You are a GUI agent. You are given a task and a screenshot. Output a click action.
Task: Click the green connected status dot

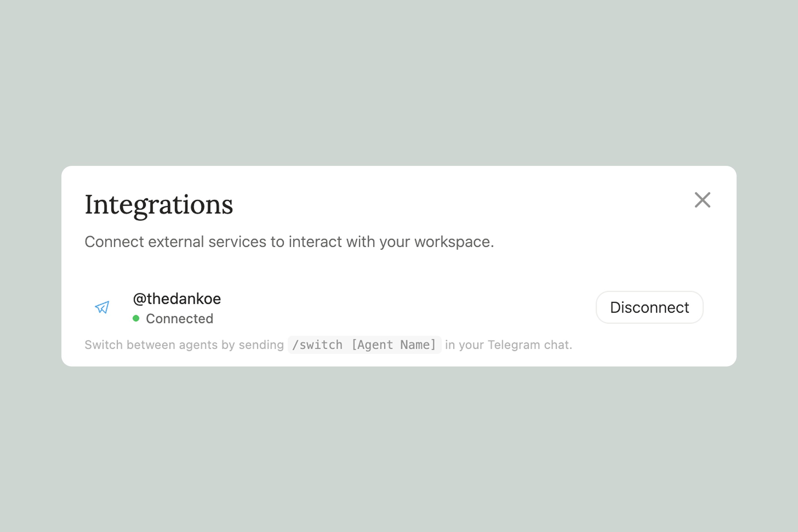tap(136, 319)
